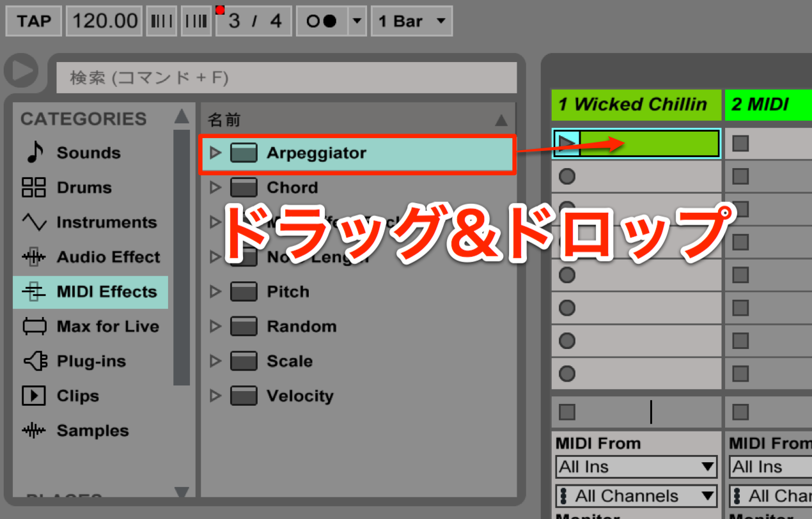Click the categories sidebar scroll down arrow

pos(182,492)
